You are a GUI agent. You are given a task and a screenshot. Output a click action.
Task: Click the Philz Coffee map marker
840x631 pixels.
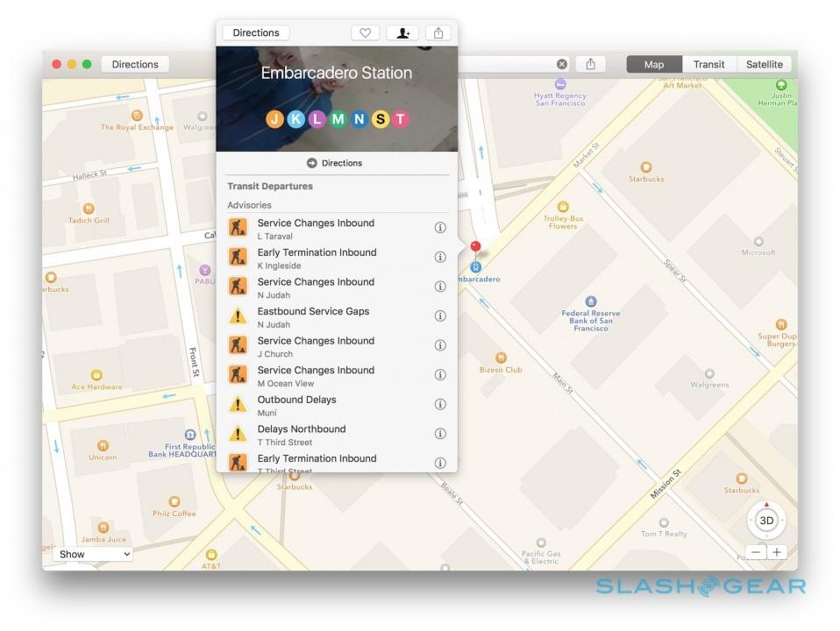[174, 501]
